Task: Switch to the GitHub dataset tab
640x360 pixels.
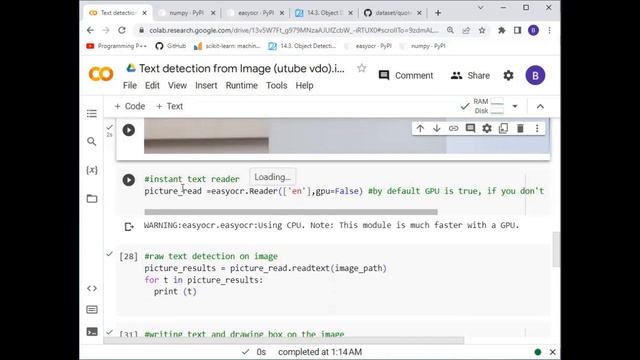Action: [393, 13]
